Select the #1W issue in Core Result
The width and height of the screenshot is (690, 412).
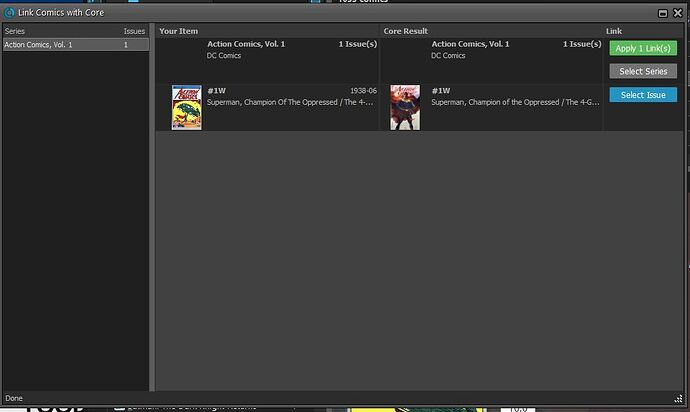441,90
